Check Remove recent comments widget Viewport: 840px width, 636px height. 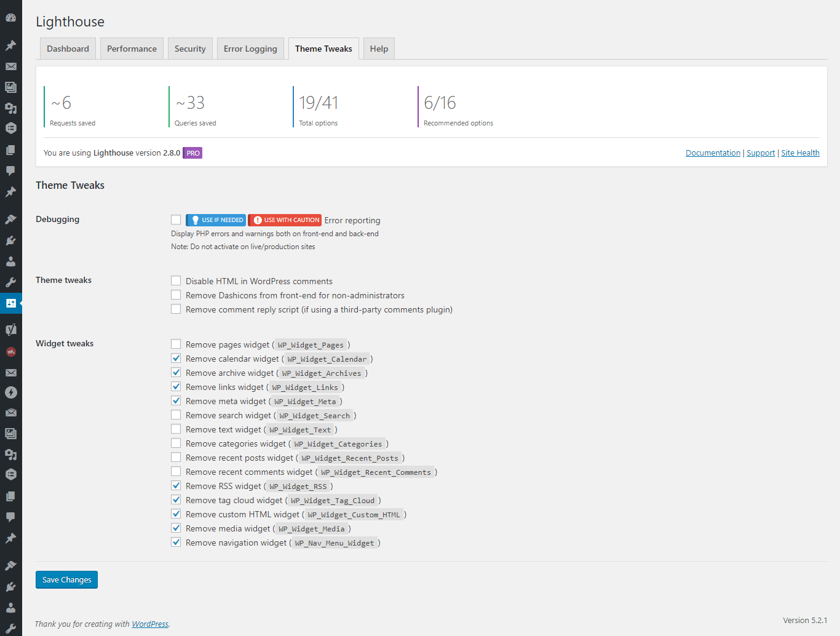point(176,471)
